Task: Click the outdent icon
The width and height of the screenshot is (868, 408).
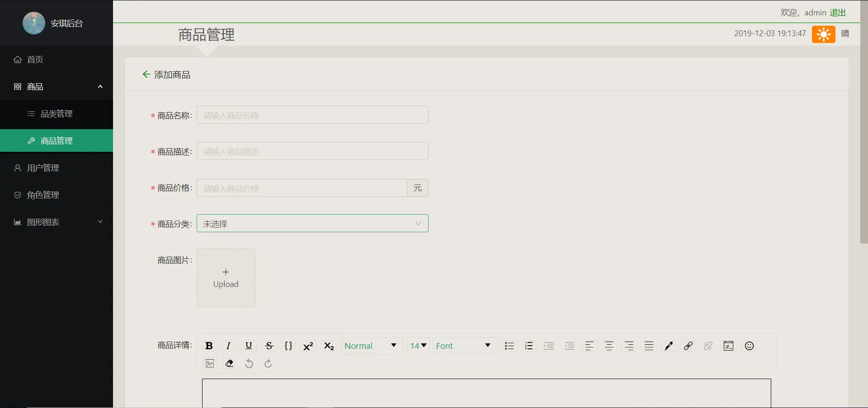Action: tap(570, 346)
